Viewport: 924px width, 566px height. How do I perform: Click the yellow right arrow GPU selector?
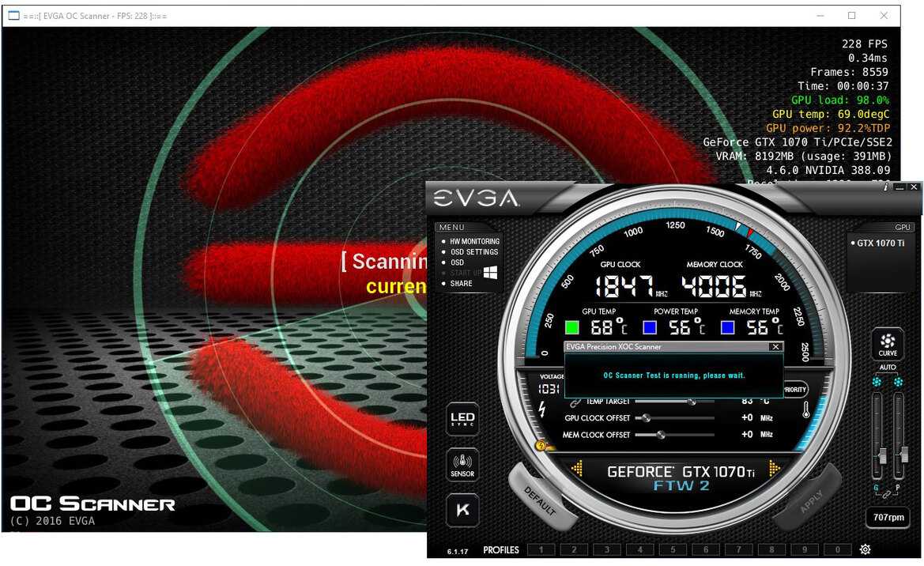(775, 468)
